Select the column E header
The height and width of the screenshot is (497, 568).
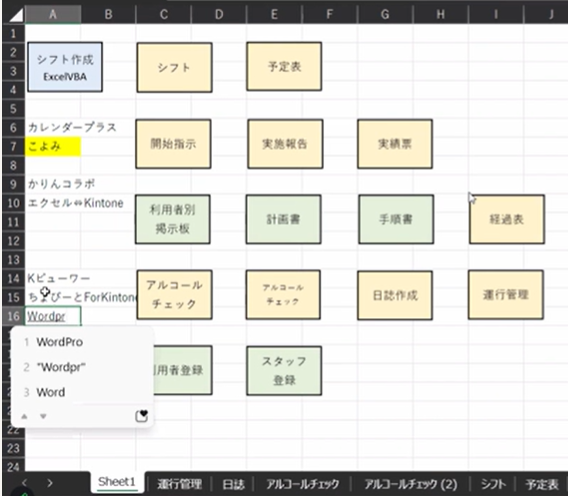274,14
